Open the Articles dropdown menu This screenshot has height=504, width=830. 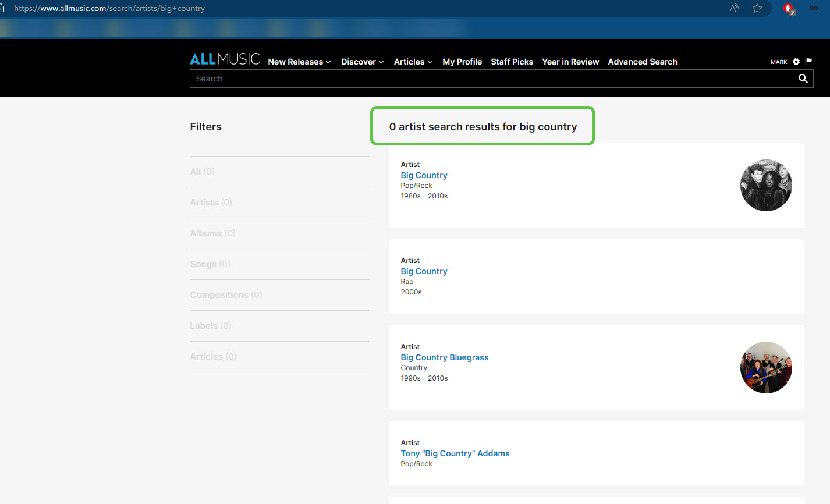[x=413, y=62]
